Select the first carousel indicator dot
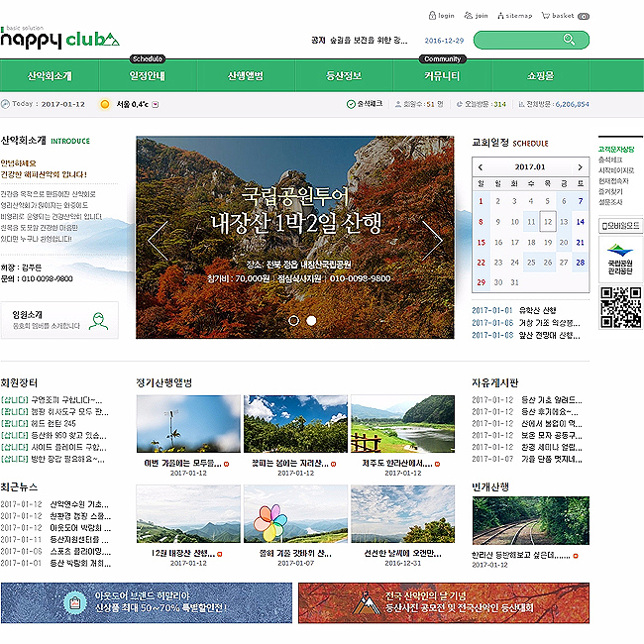This screenshot has width=644, height=644. pyautogui.click(x=294, y=320)
